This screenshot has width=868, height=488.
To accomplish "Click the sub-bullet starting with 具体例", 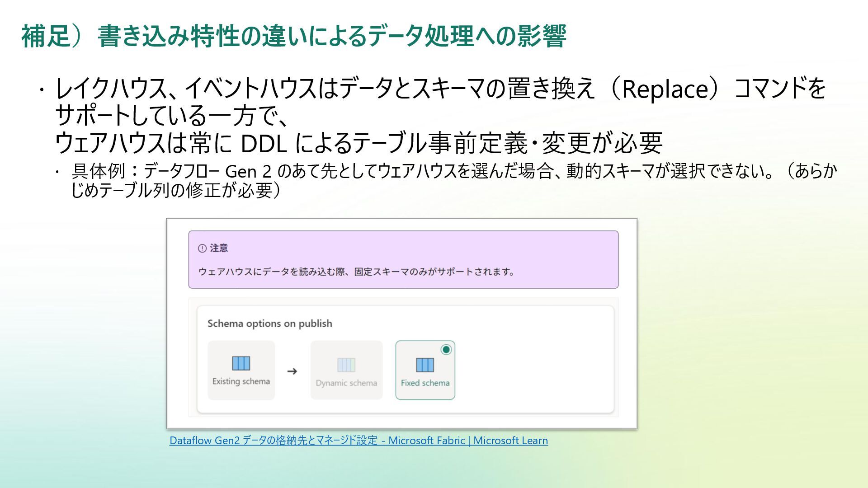I will point(454,171).
